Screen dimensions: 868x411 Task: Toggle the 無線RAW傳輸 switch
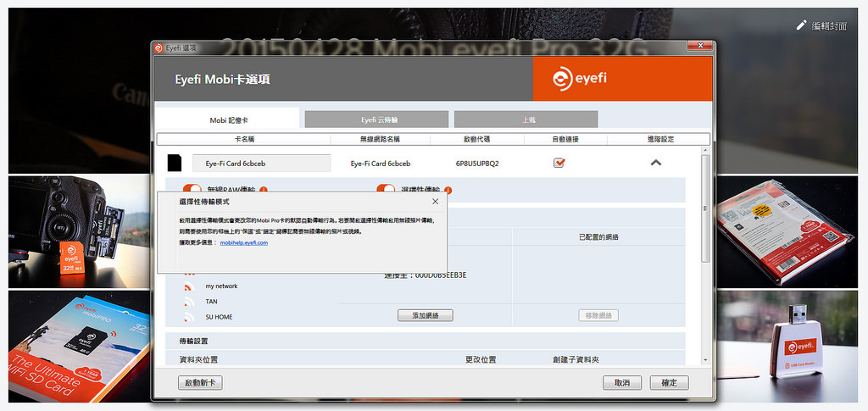[x=192, y=189]
